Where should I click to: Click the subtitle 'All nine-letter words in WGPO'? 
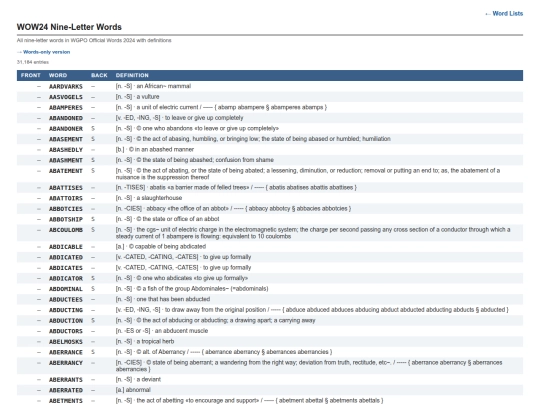tap(94, 40)
